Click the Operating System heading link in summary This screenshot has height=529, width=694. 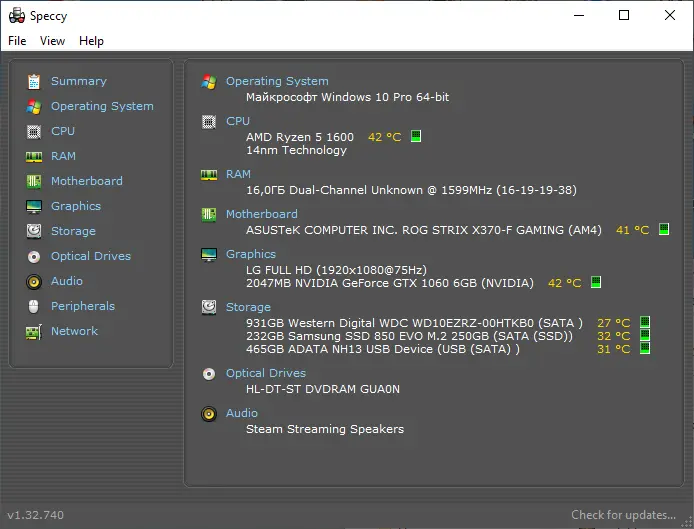[277, 81]
